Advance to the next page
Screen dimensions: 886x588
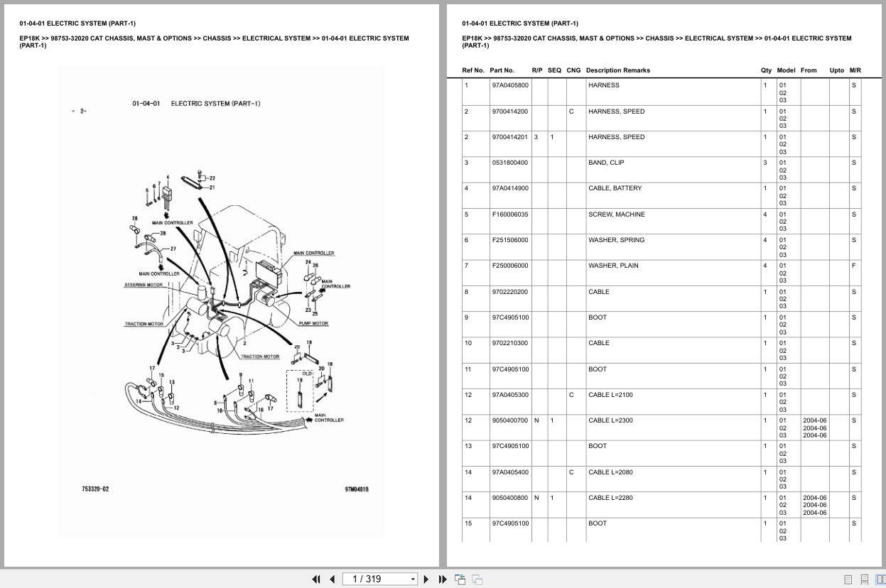(x=426, y=579)
